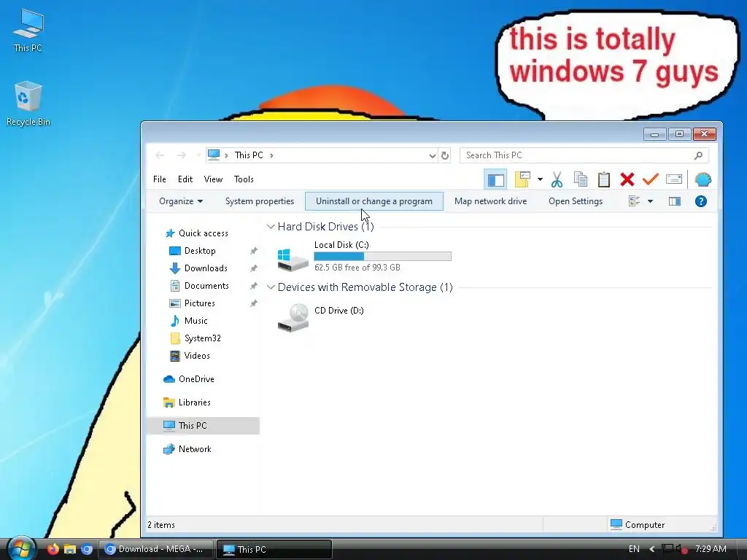Viewport: 747px width, 560px height.
Task: Click the Copy pages icon
Action: point(580,179)
